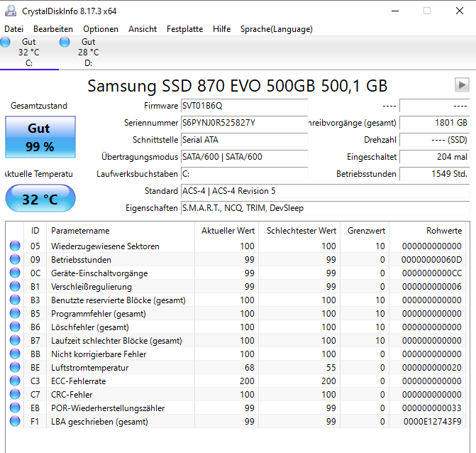
Task: Click the Schnittstelle field Serial ATA
Action: pyautogui.click(x=244, y=140)
